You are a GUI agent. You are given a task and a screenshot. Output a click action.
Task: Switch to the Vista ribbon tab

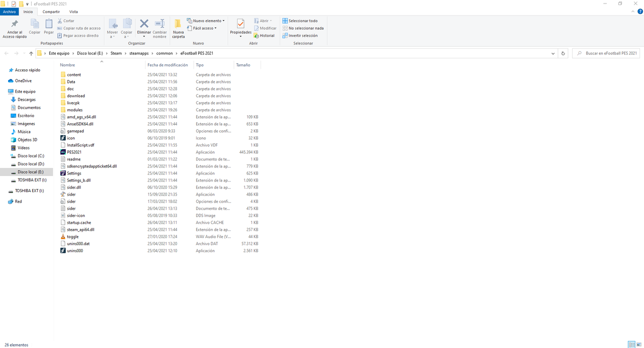[73, 12]
